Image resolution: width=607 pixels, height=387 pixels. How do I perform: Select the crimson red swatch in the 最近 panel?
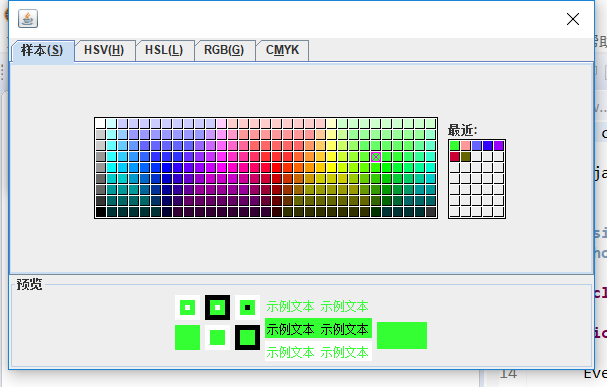[454, 157]
